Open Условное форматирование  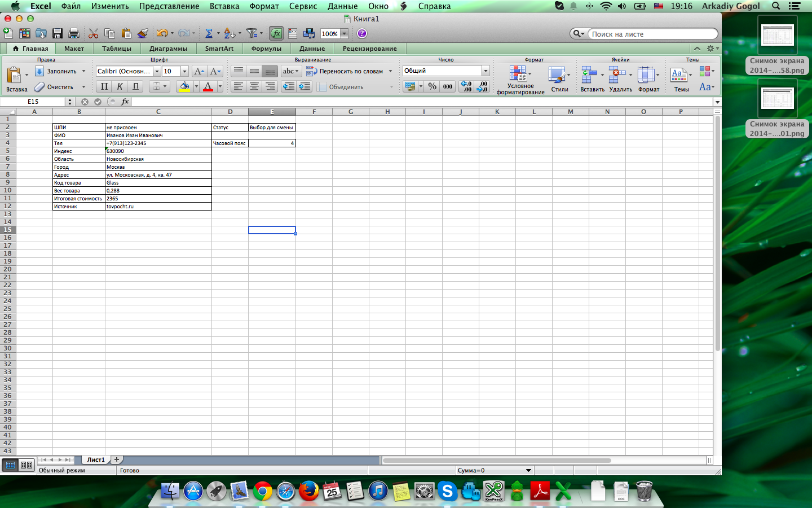[520, 80]
